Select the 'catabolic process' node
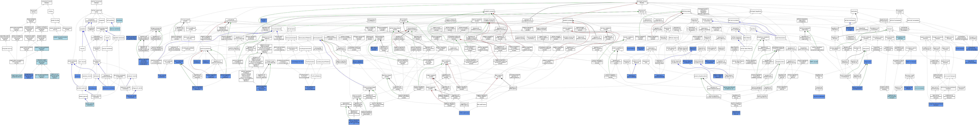The height and width of the screenshot is (125, 980). (x=568, y=21)
